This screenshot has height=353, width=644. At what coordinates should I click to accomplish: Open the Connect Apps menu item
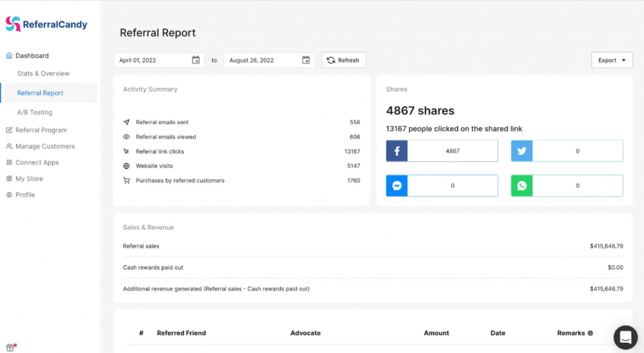36,162
